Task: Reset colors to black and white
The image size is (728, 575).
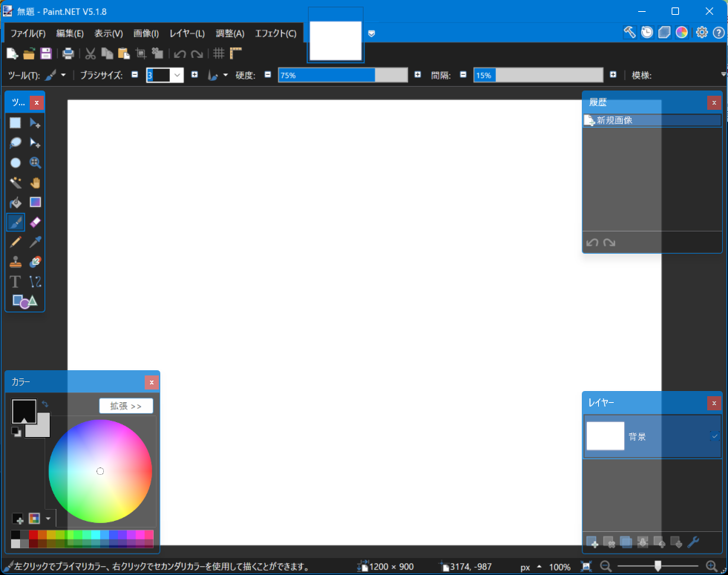Action: pos(16,432)
